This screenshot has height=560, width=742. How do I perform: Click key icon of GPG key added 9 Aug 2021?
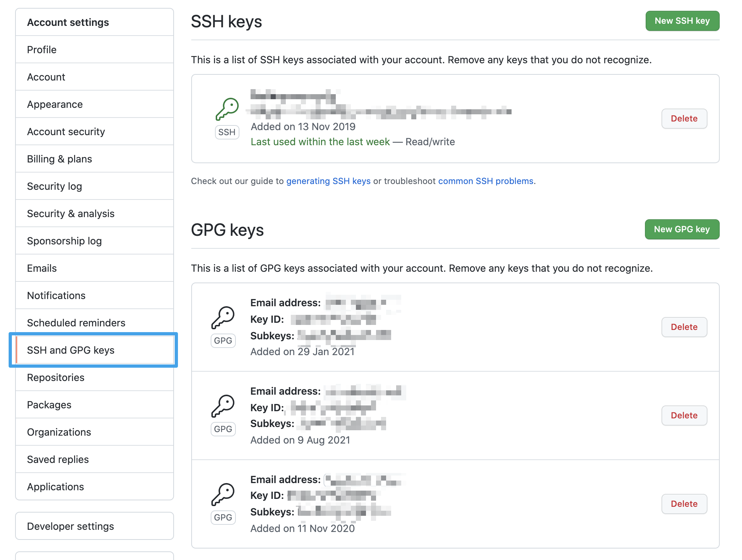[223, 406]
